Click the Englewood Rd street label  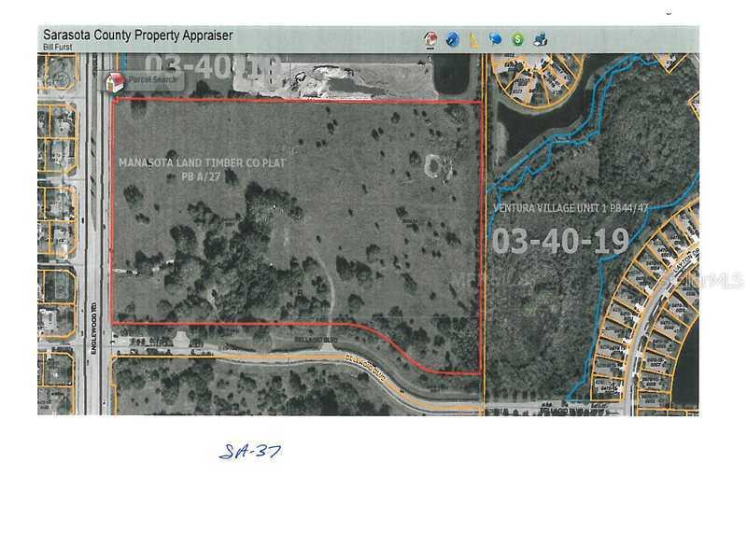tap(94, 328)
